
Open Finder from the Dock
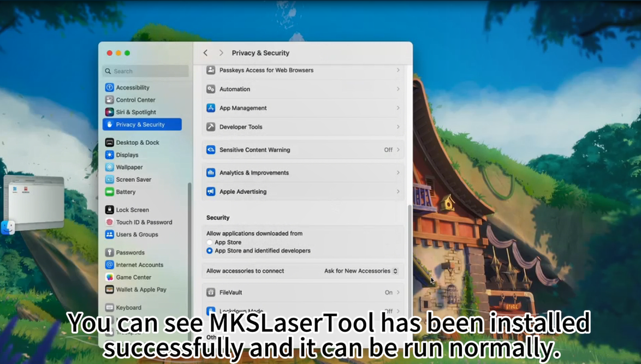8,228
